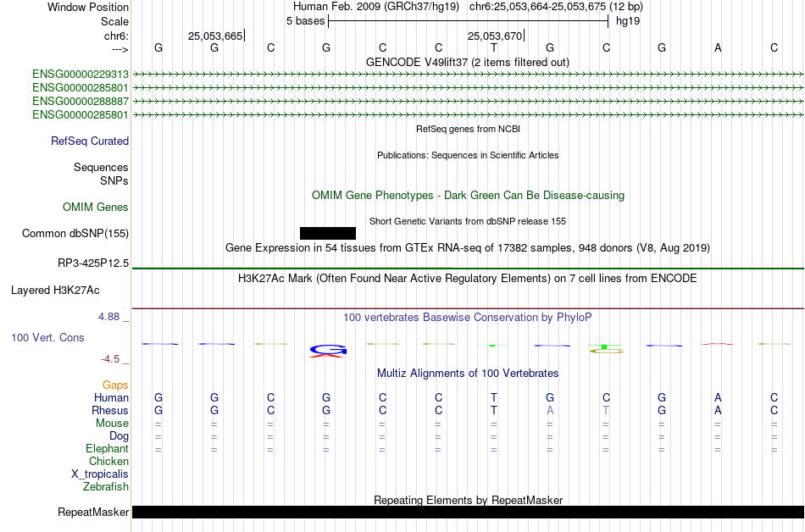Screen dimensions: 805x532
Task: Select the black dbSNP variant block
Action: (328, 234)
